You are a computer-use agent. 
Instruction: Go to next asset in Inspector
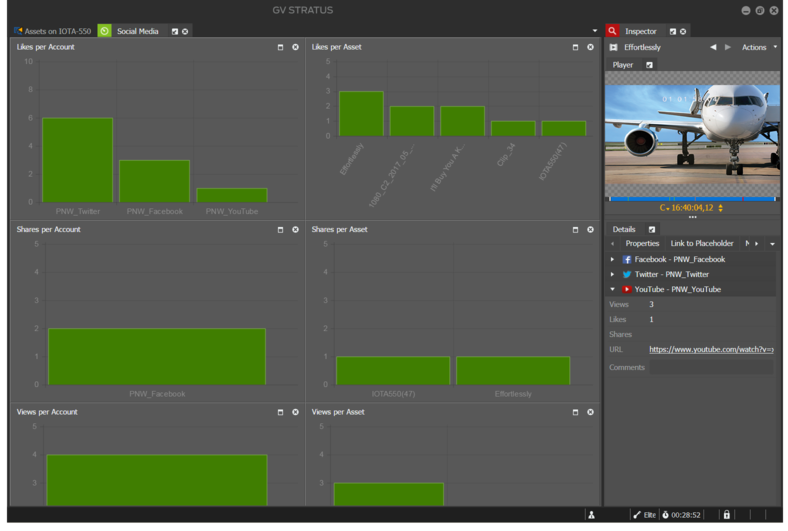click(728, 47)
